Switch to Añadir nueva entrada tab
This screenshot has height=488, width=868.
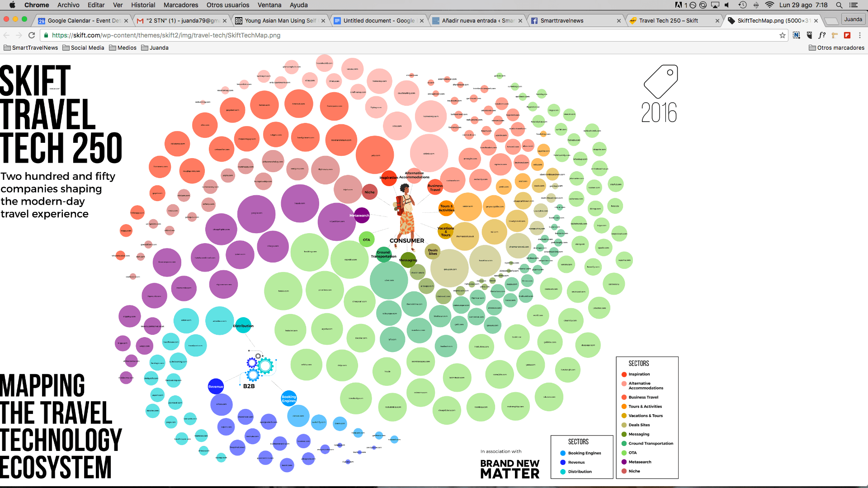[x=476, y=21]
